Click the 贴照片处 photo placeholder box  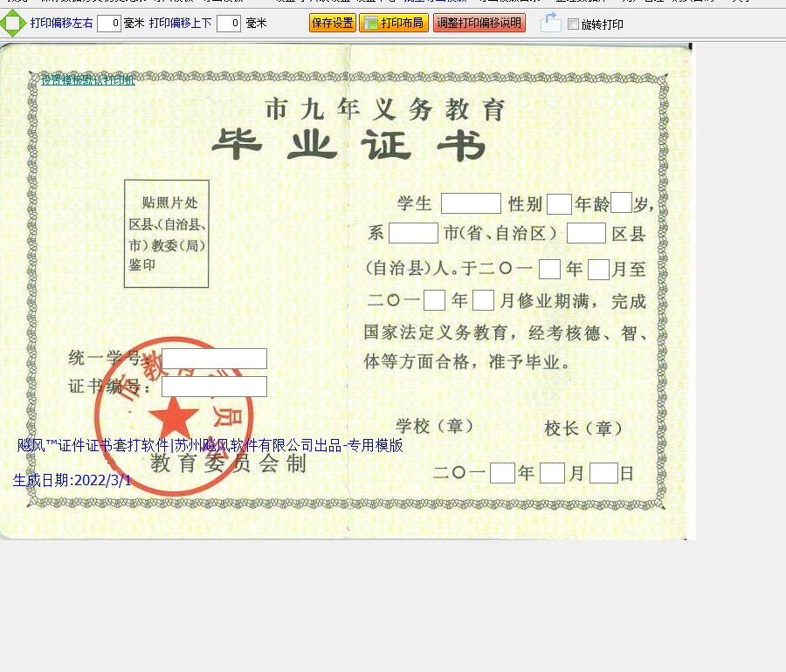tap(167, 234)
